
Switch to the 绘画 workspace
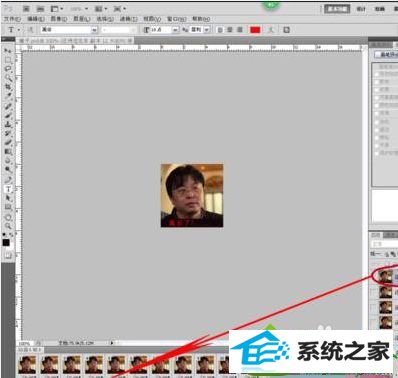380,9
